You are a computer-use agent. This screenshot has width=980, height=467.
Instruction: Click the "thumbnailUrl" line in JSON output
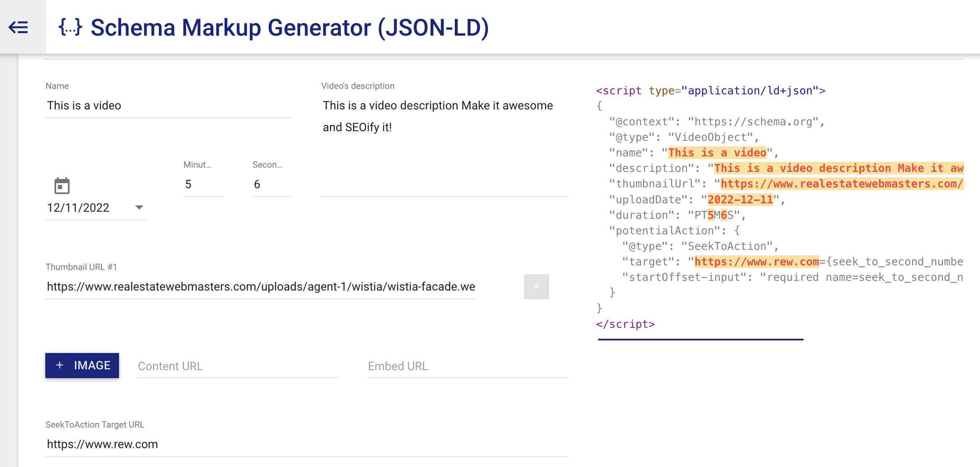pos(786,184)
